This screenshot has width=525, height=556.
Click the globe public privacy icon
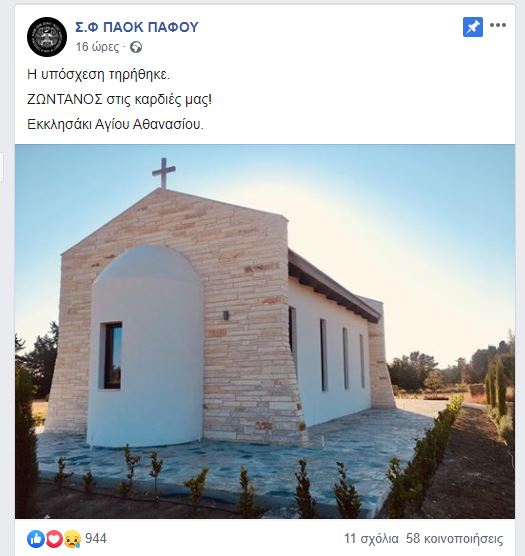pos(136,47)
